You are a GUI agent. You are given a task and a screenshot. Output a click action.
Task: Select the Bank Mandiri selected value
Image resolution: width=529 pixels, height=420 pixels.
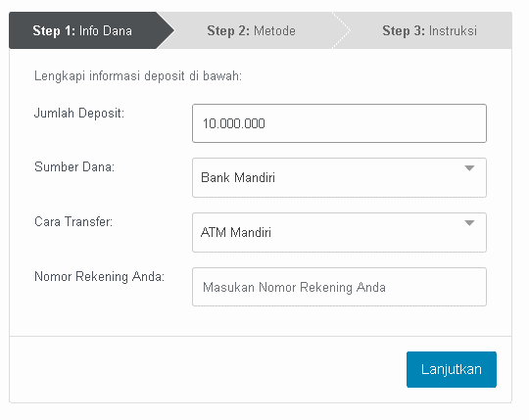(x=238, y=177)
